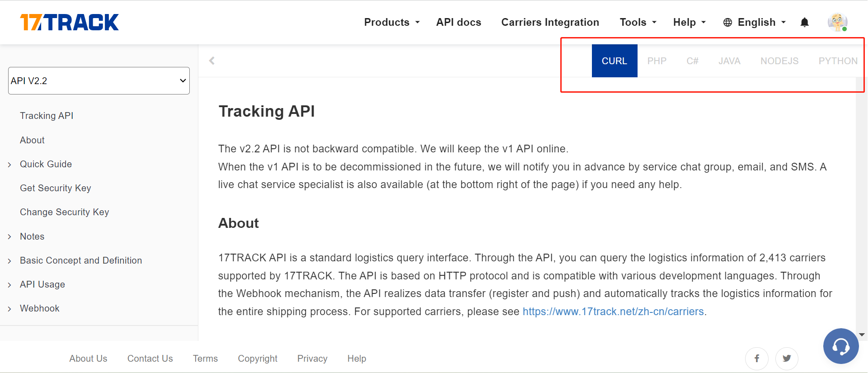This screenshot has width=868, height=373.
Task: Open the Facebook social icon
Action: (x=757, y=359)
